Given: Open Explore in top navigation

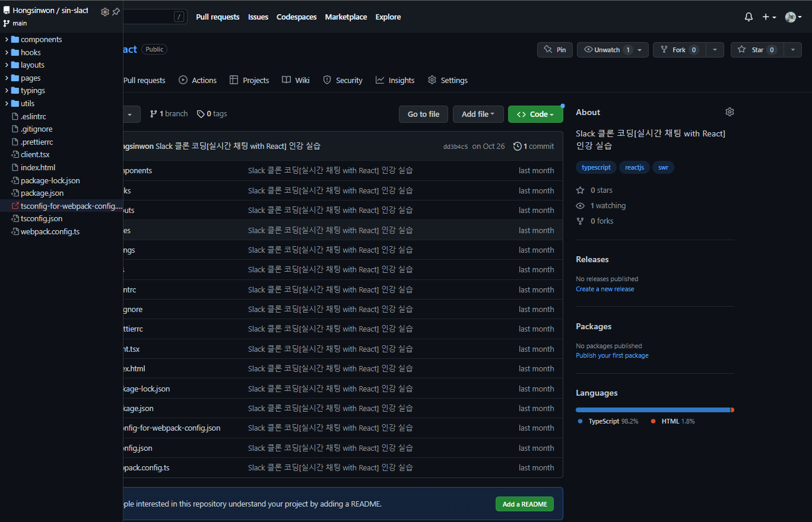Looking at the screenshot, I should (388, 17).
